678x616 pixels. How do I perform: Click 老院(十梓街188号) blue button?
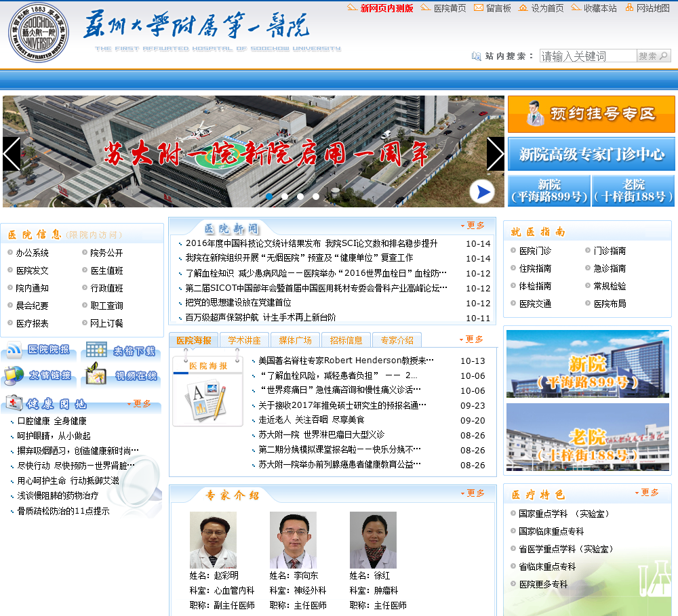pyautogui.click(x=633, y=190)
